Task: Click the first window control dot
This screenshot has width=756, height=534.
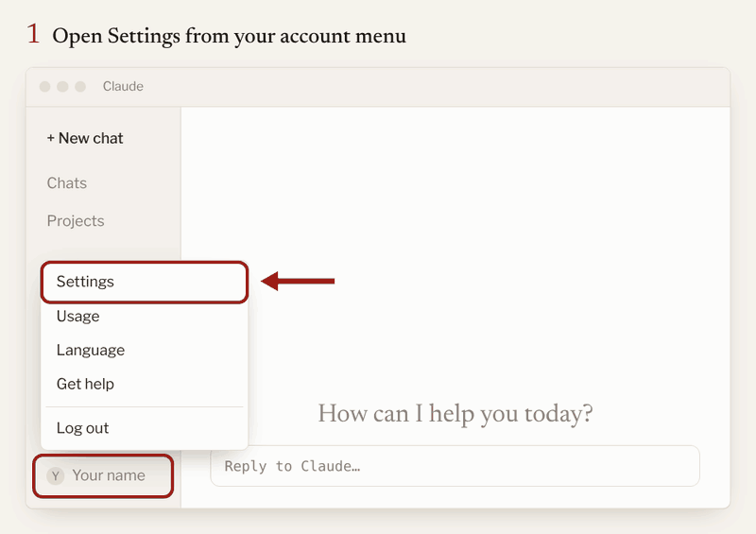Action: pos(44,86)
